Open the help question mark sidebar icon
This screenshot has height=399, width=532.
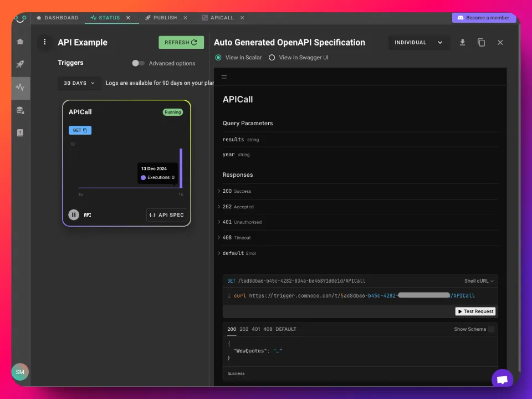[21, 133]
